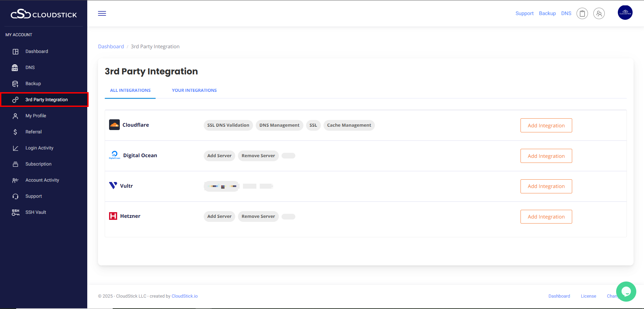Image resolution: width=644 pixels, height=309 pixels.
Task: Open the Support link in top header
Action: coord(524,13)
